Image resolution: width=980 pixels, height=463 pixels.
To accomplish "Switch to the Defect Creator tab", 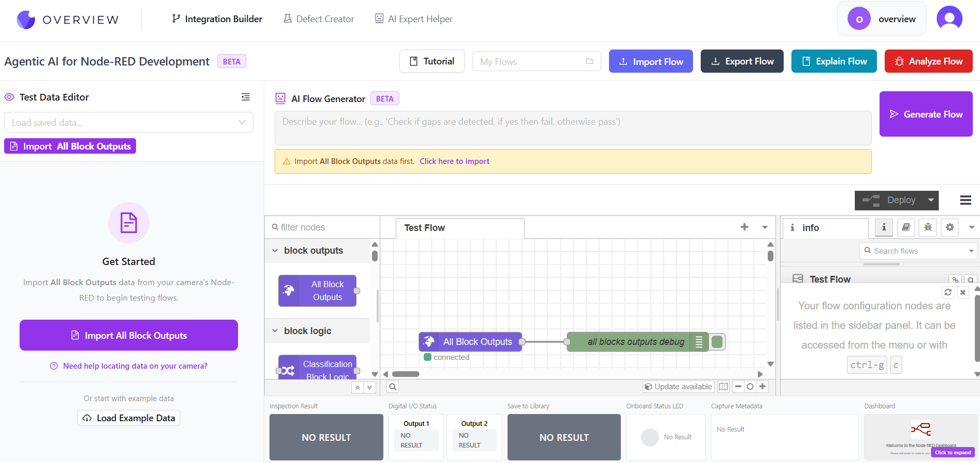I will point(319,19).
